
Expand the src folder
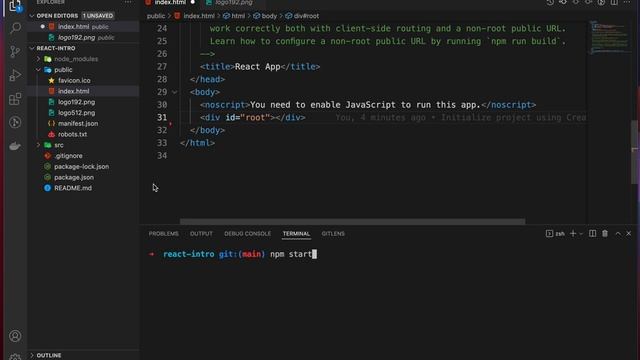tap(39, 145)
